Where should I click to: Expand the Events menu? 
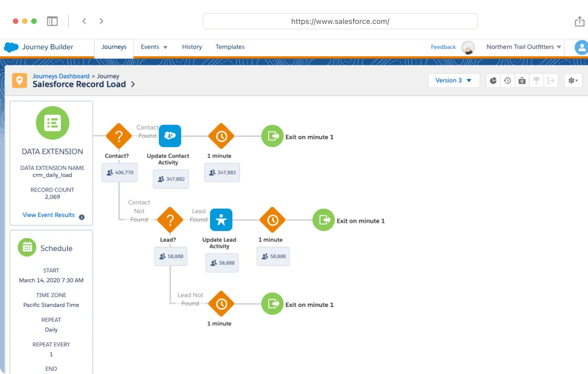(x=154, y=47)
